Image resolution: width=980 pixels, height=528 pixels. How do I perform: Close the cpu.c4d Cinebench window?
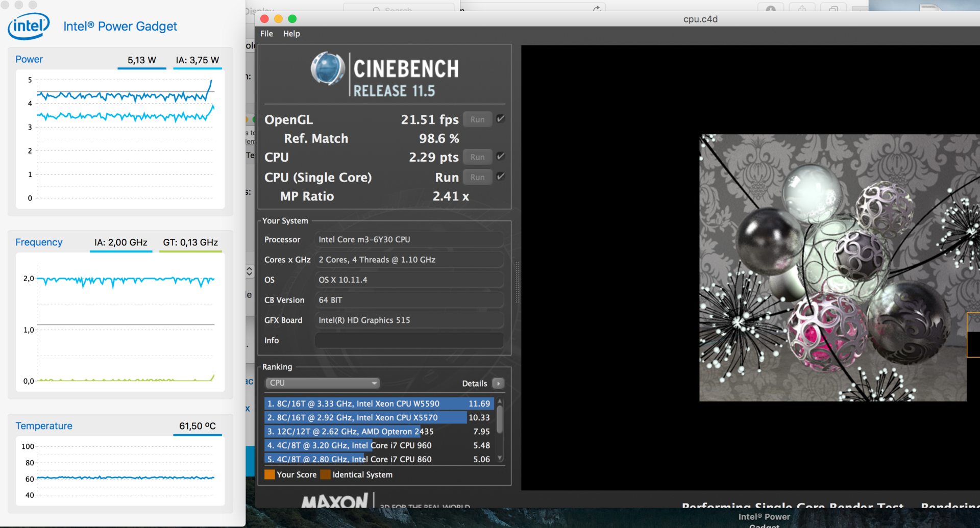pyautogui.click(x=264, y=19)
